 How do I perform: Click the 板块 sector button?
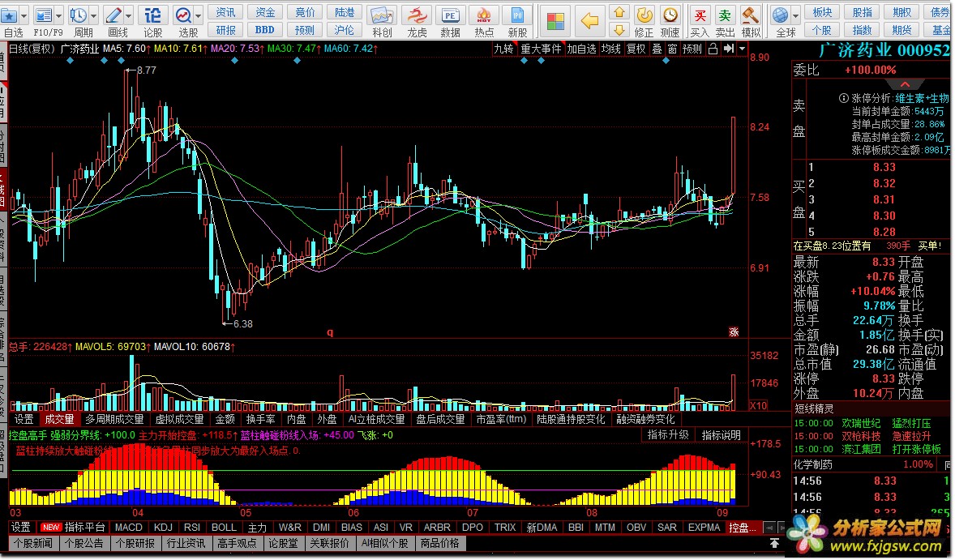pyautogui.click(x=822, y=12)
